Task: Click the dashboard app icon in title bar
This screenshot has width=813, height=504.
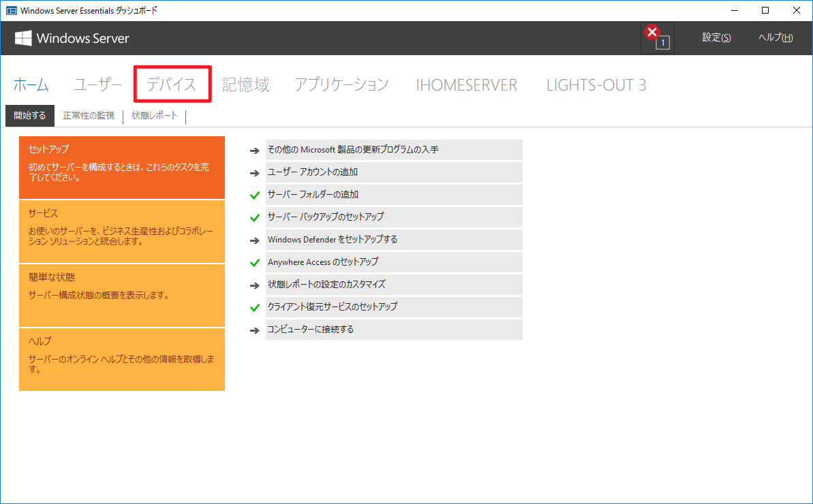Action: [x=11, y=10]
